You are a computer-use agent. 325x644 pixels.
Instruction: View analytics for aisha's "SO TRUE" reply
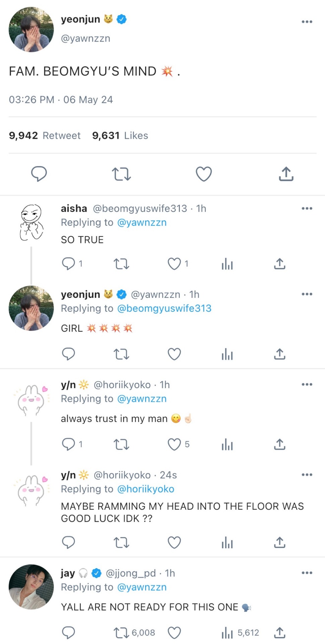point(227,264)
